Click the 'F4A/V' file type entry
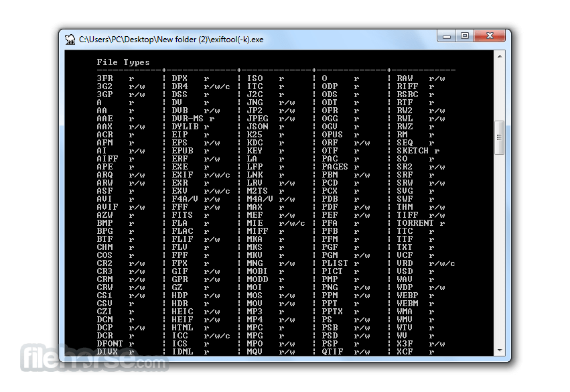 [185, 199]
